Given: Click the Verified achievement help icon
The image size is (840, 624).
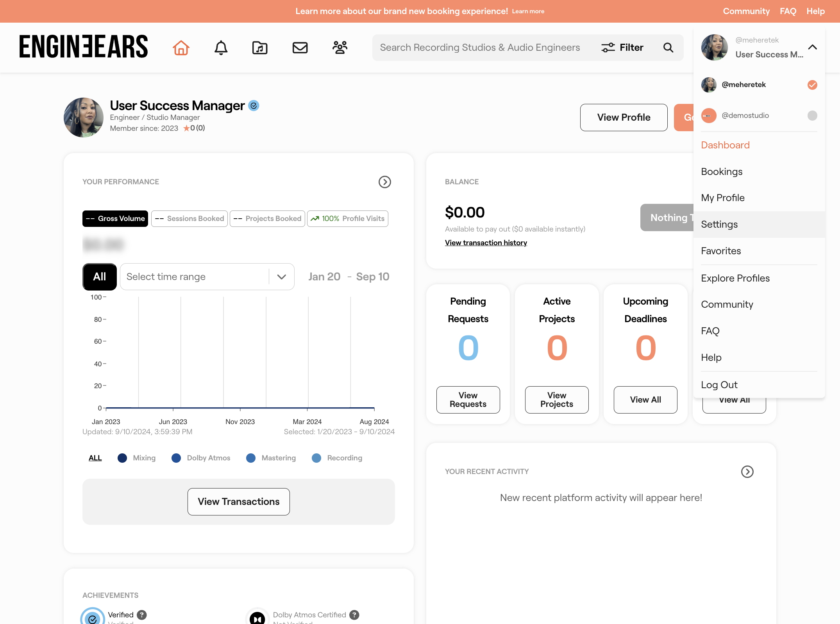Looking at the screenshot, I should (142, 615).
